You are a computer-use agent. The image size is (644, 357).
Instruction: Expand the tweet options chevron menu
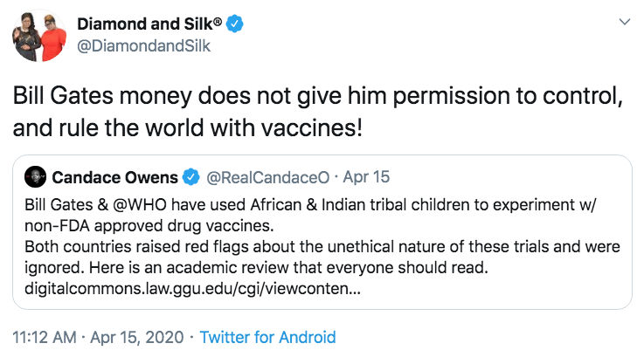pos(624,22)
